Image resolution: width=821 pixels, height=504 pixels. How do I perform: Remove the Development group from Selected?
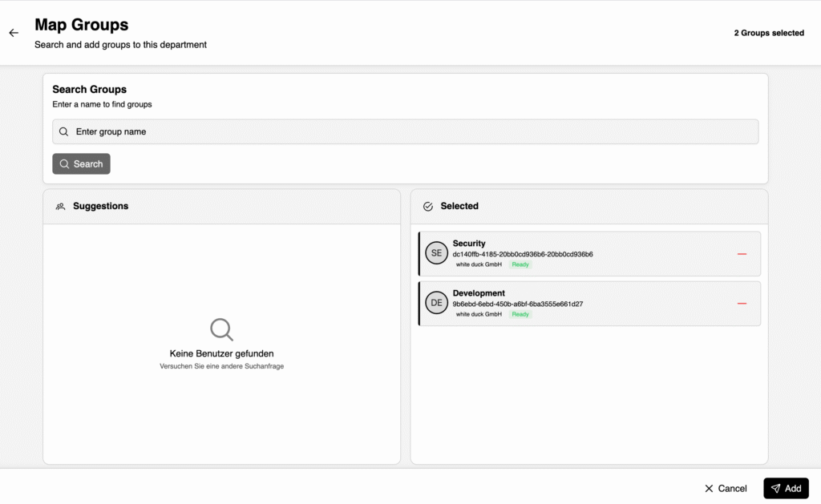(x=742, y=304)
